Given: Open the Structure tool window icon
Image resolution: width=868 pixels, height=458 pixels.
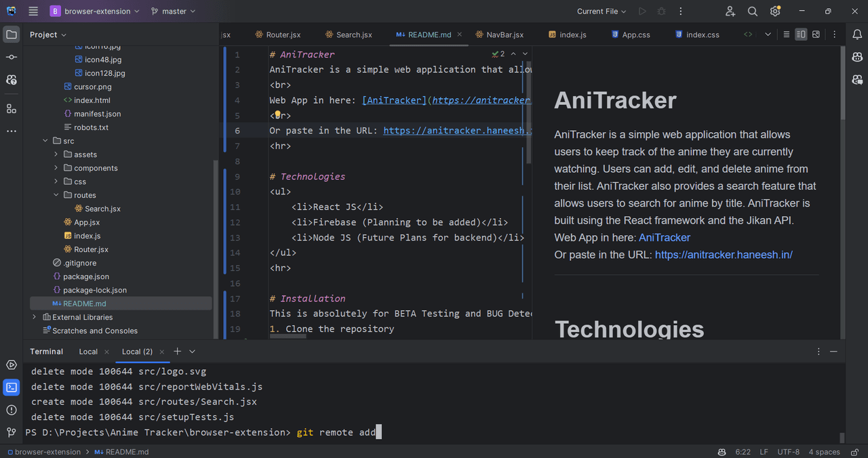Looking at the screenshot, I should (12, 108).
